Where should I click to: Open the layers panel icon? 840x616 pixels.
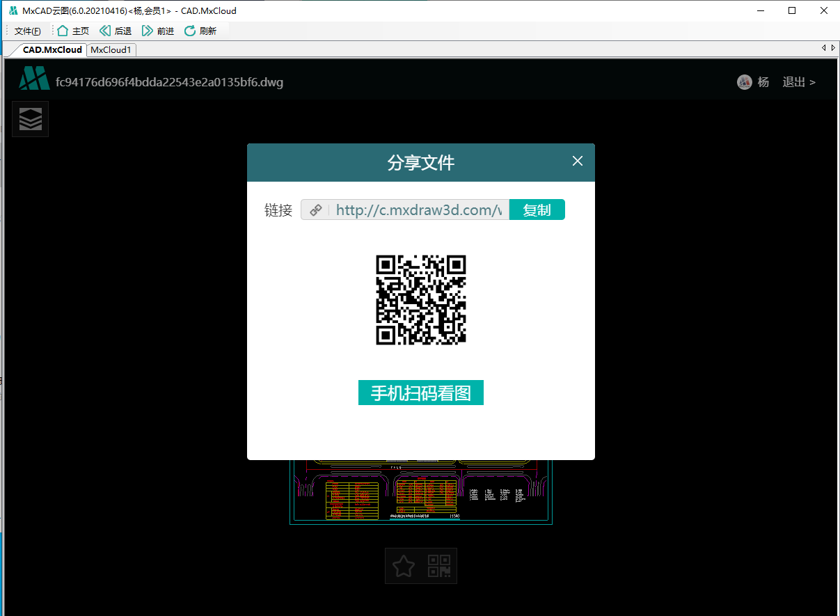tap(31, 119)
